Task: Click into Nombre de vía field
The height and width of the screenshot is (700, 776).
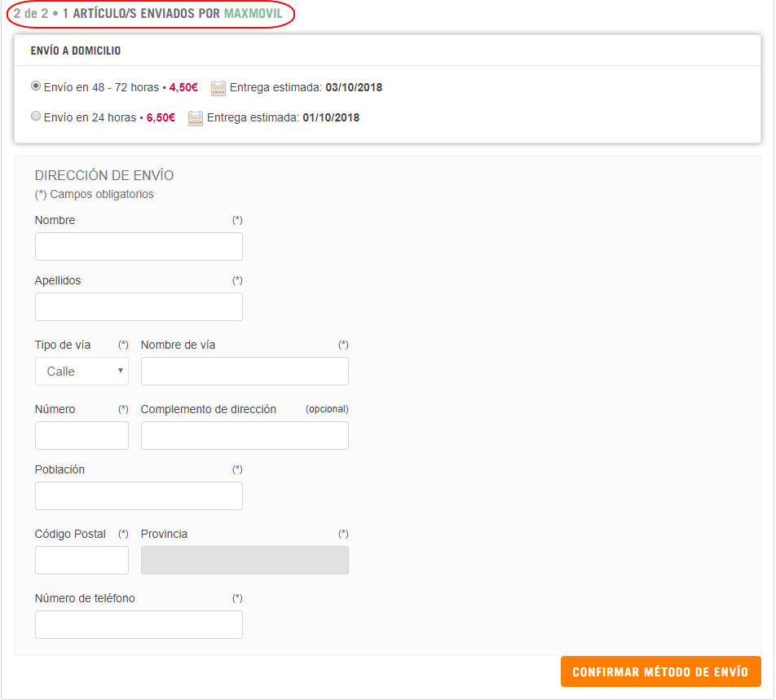Action: tap(245, 371)
